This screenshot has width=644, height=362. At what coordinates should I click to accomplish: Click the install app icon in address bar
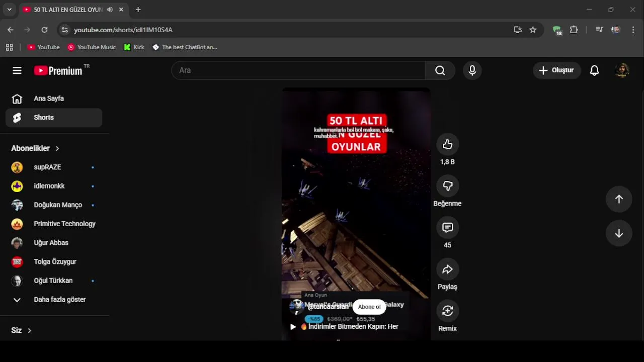click(518, 30)
